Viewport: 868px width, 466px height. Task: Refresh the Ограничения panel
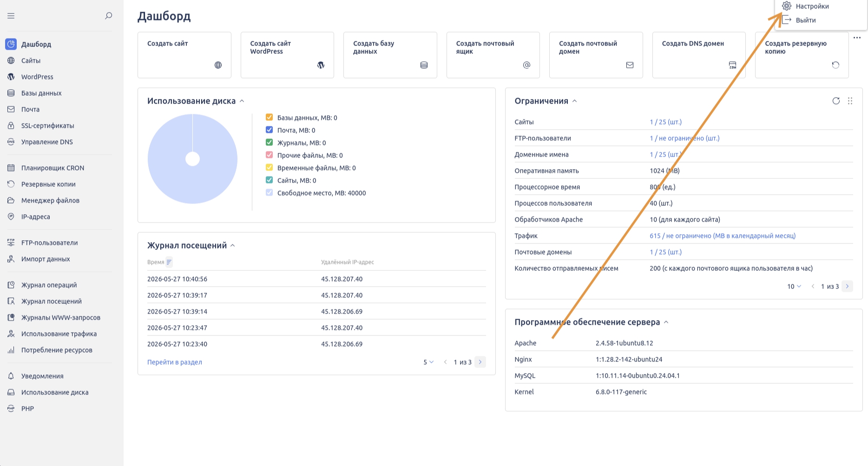click(836, 101)
